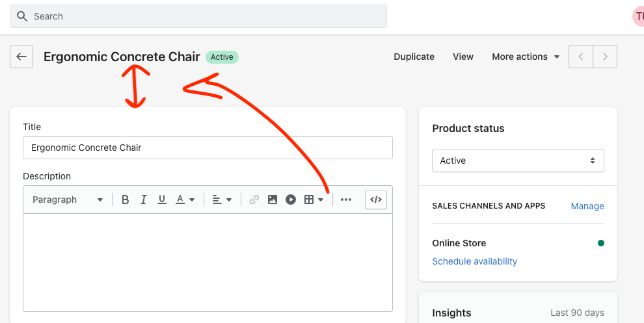Toggle the HTML code view button
Viewport: 644px width, 323px height.
[376, 200]
